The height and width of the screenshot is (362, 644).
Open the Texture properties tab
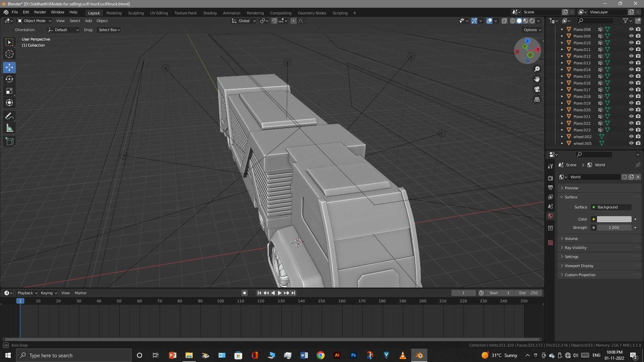click(x=550, y=243)
